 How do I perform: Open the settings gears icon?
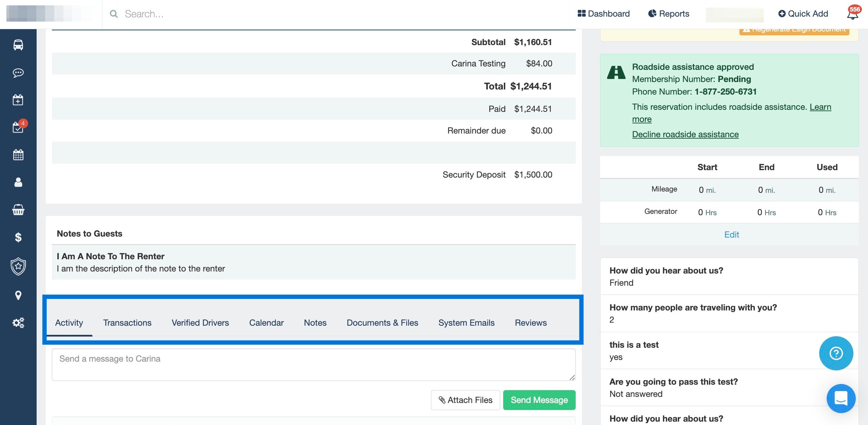point(18,323)
